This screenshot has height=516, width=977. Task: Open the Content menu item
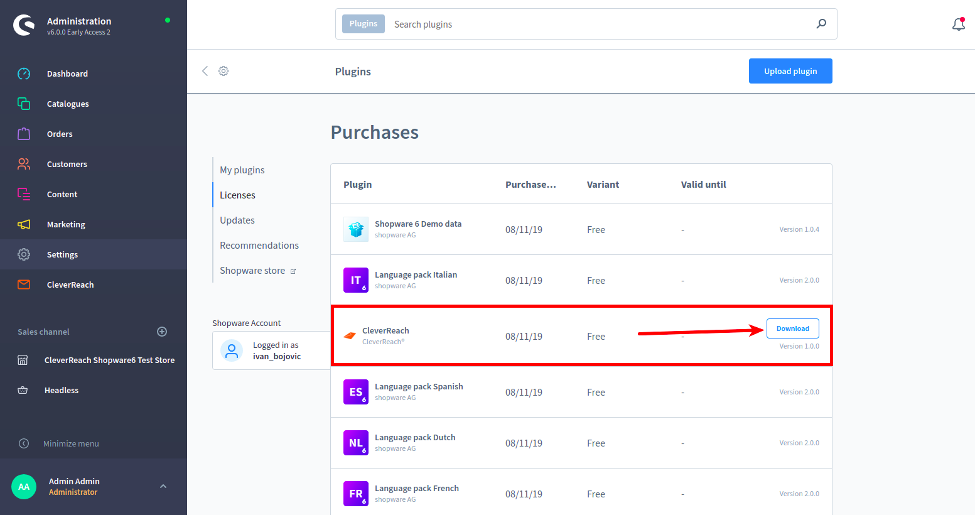click(x=62, y=194)
